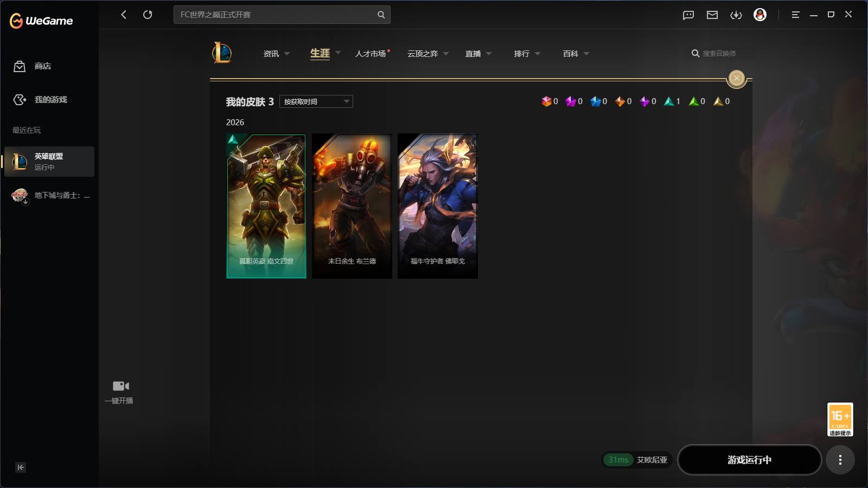Click the magnifier in top search bar
Viewport: 868px width, 488px height.
381,15
